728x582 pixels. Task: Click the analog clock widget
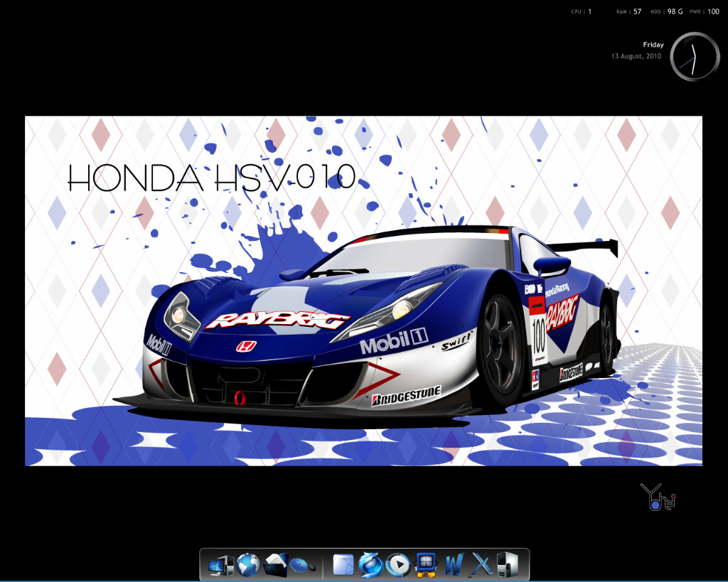[x=694, y=57]
